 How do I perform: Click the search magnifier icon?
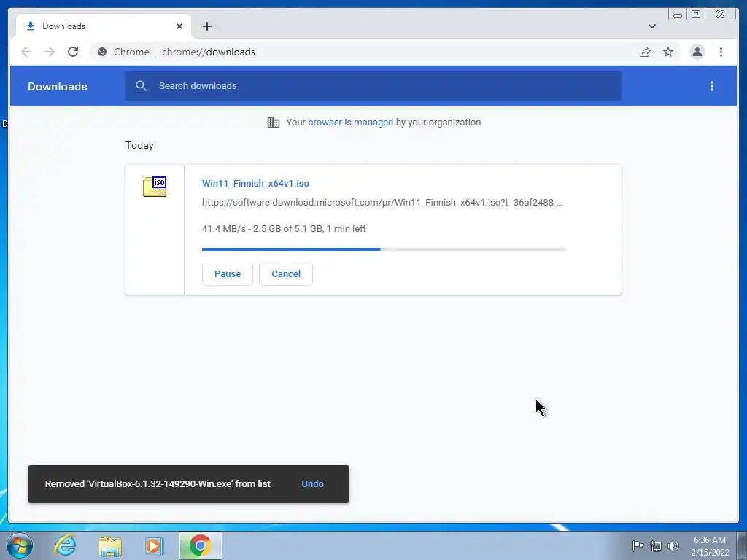point(141,86)
